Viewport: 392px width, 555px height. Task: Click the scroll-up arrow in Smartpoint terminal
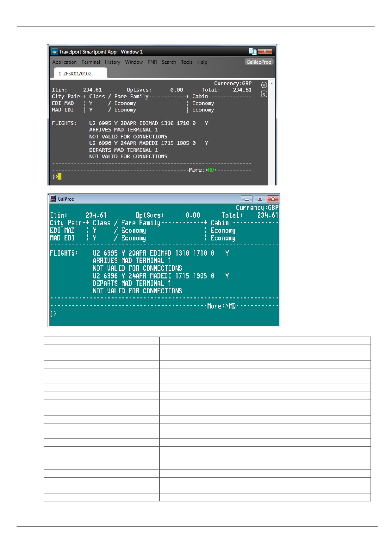(271, 83)
